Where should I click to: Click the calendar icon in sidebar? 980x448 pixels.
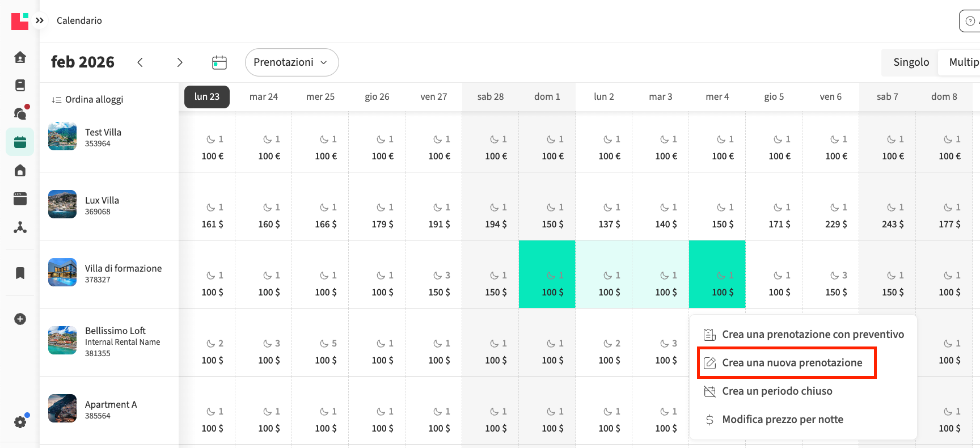point(20,142)
